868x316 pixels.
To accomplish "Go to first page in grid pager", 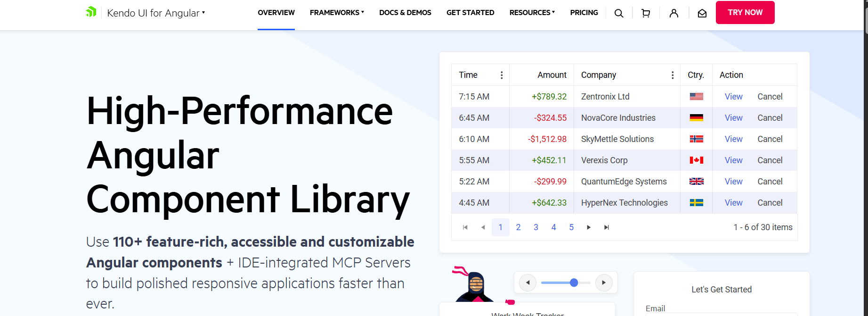I will (465, 227).
